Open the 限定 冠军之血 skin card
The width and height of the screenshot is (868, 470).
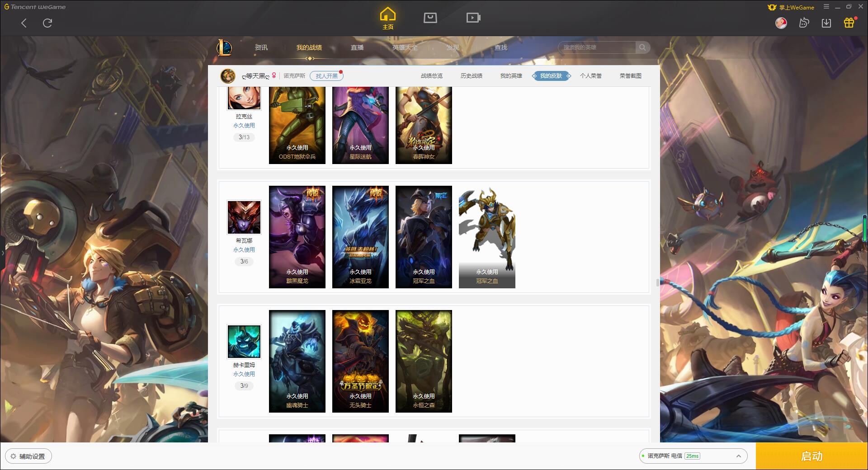coord(424,237)
